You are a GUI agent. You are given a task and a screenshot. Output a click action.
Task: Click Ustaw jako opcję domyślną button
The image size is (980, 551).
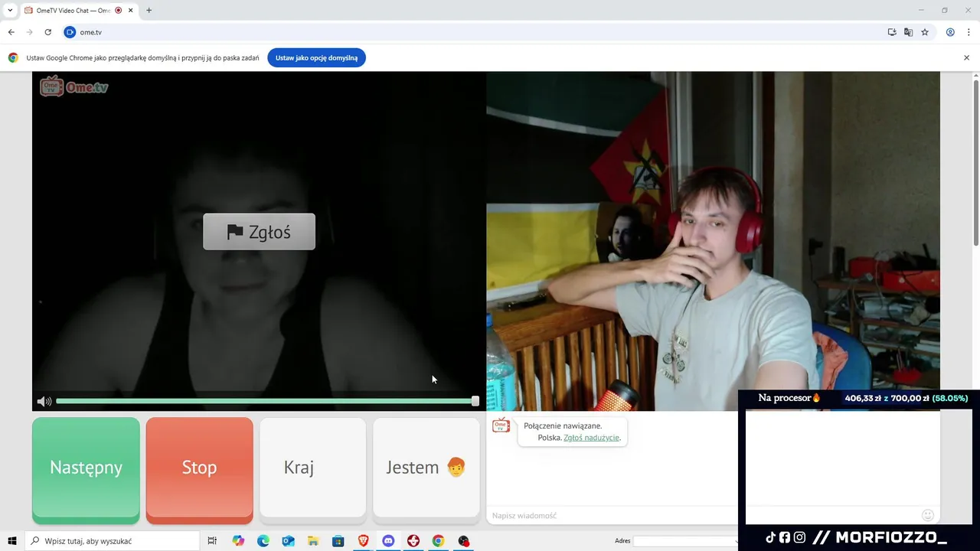316,57
